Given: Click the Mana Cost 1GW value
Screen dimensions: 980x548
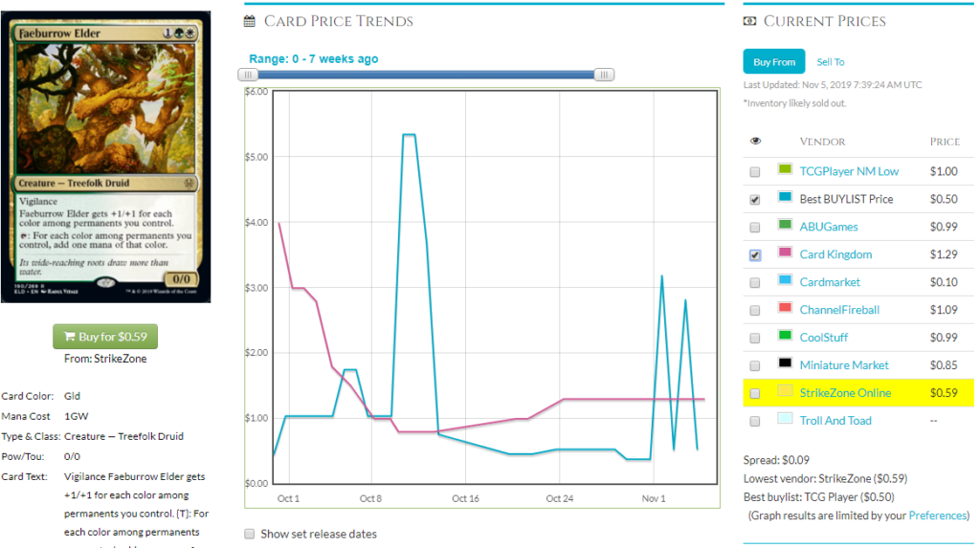Looking at the screenshot, I should tap(77, 416).
